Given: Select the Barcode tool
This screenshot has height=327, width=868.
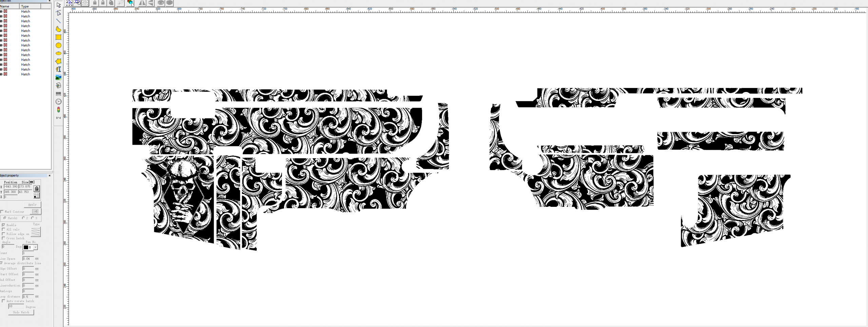Looking at the screenshot, I should click(58, 94).
